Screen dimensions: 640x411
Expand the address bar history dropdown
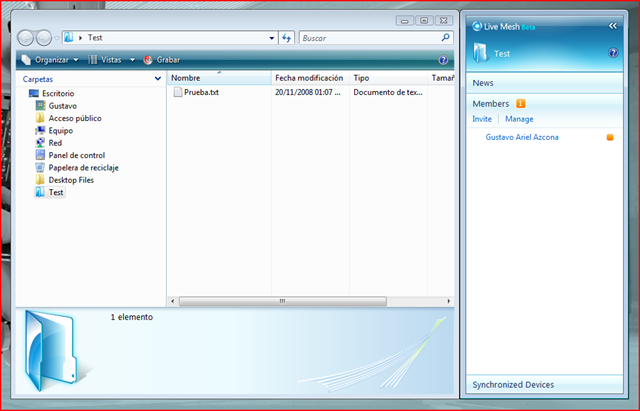(x=272, y=38)
